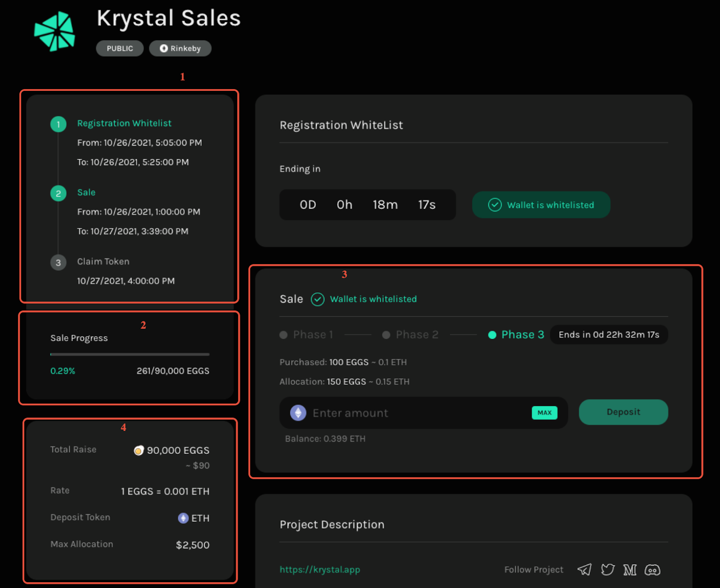Click the MAX amount button

[544, 413]
